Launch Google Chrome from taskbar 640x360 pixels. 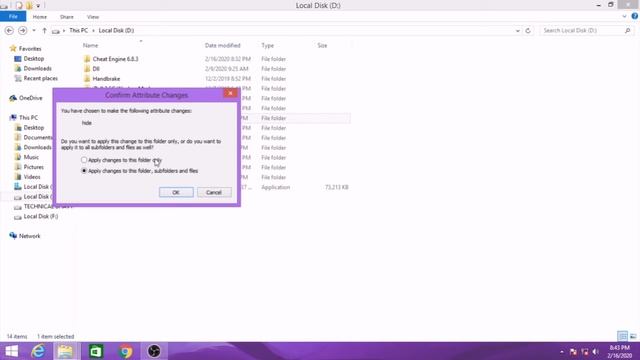point(126,351)
